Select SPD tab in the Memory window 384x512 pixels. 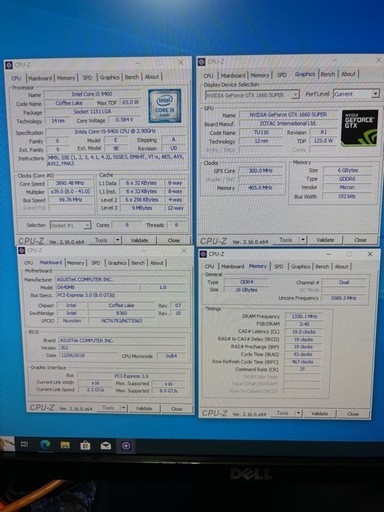279,267
